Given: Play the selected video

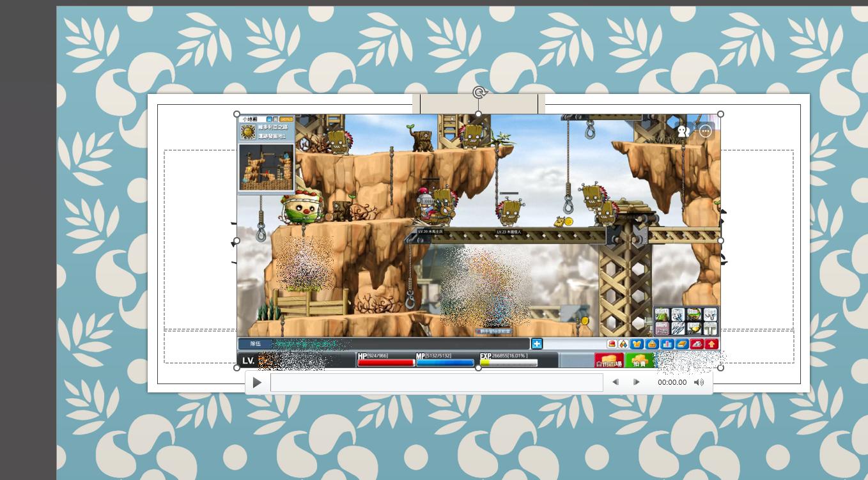Looking at the screenshot, I should click(257, 382).
